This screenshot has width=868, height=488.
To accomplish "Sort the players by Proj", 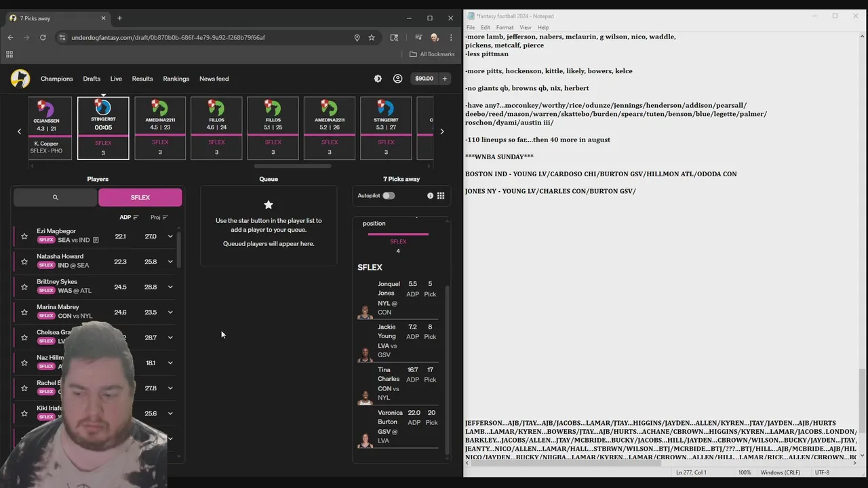I will tap(159, 218).
